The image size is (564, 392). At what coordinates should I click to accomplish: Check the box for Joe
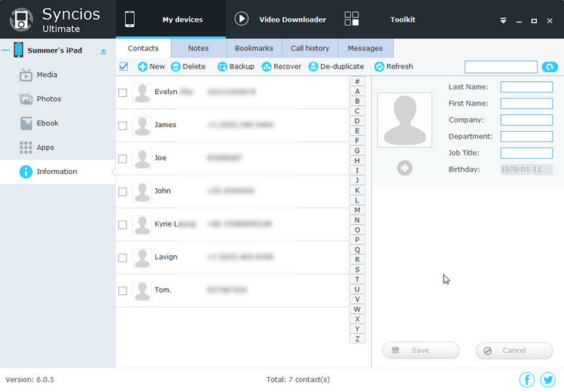coord(123,159)
